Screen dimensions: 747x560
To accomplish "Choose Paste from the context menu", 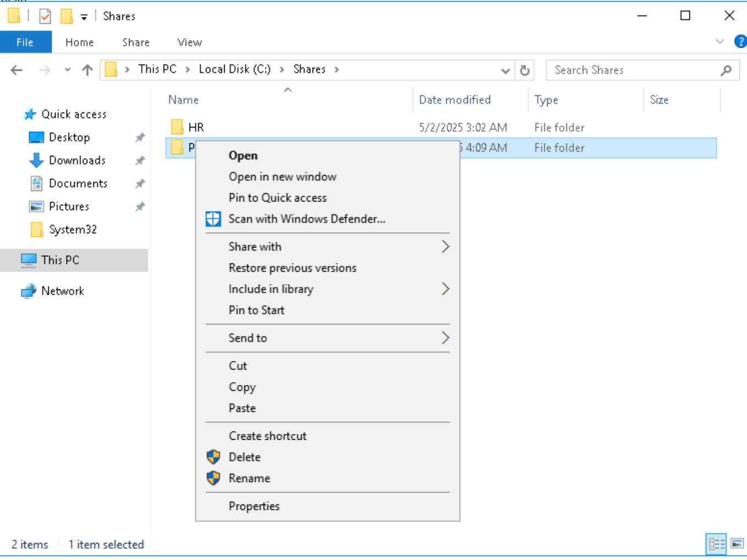I will (327, 408).
